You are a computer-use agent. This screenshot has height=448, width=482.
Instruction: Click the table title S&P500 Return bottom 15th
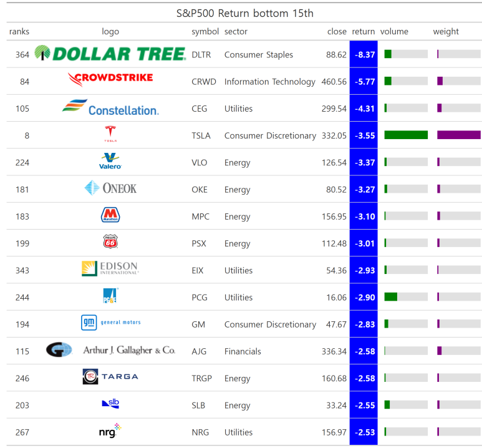(x=245, y=13)
